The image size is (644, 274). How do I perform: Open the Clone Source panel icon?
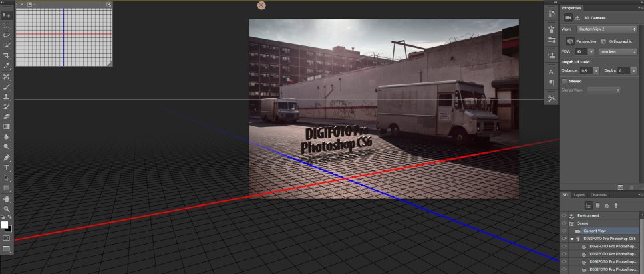552,55
